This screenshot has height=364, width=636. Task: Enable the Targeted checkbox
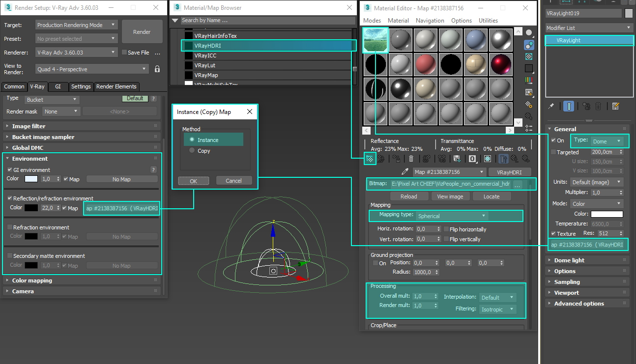(553, 152)
